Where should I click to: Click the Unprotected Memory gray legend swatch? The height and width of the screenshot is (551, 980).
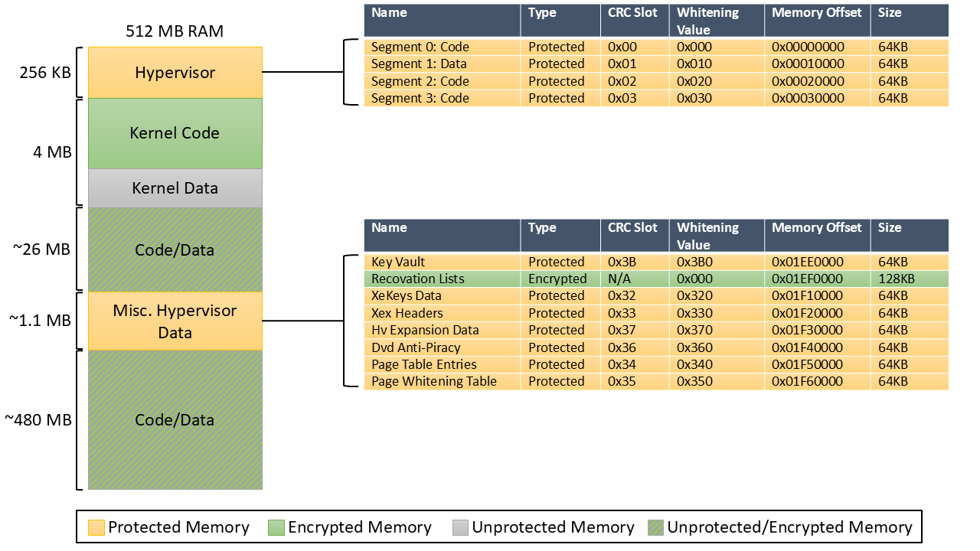coord(459,527)
